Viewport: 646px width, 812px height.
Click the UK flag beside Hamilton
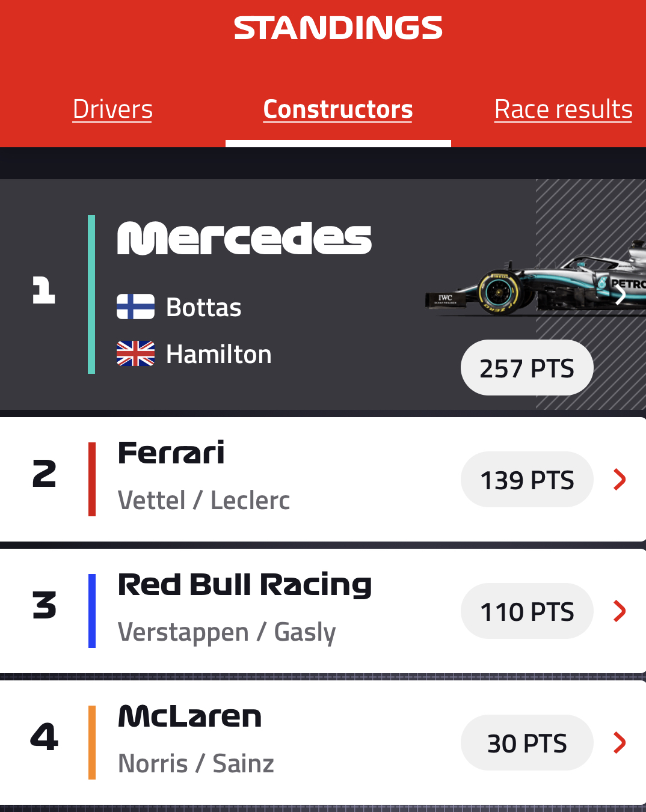tap(135, 353)
